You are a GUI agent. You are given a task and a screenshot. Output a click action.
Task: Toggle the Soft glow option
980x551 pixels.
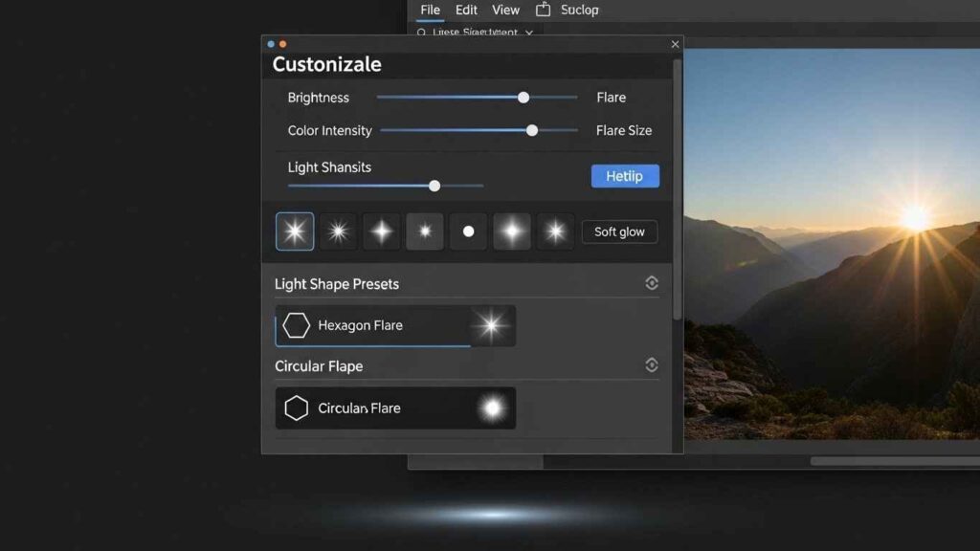point(619,231)
